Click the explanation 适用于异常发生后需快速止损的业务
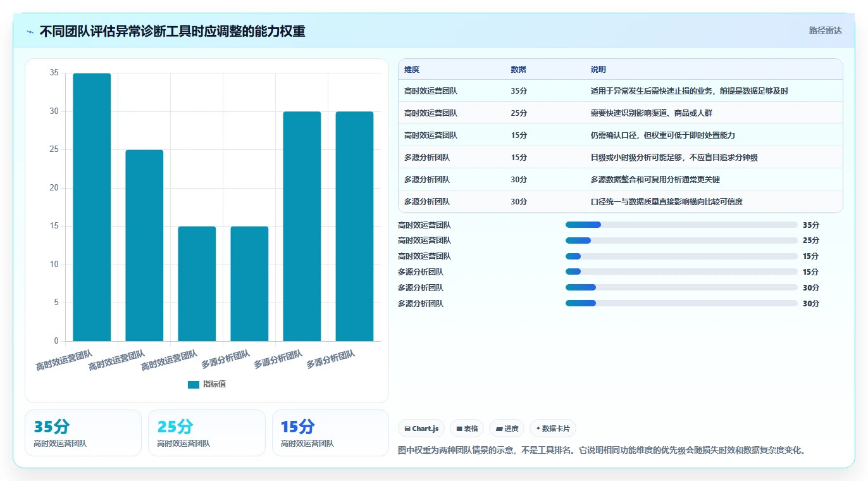This screenshot has height=481, width=868. (690, 91)
